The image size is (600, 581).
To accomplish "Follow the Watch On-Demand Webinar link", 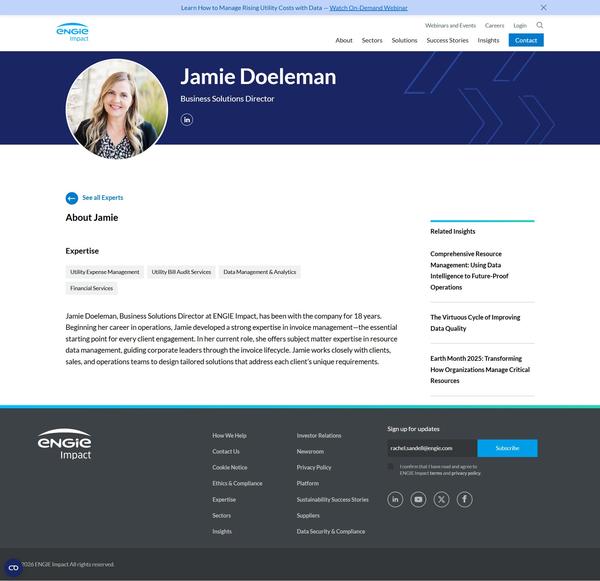I will pyautogui.click(x=368, y=8).
